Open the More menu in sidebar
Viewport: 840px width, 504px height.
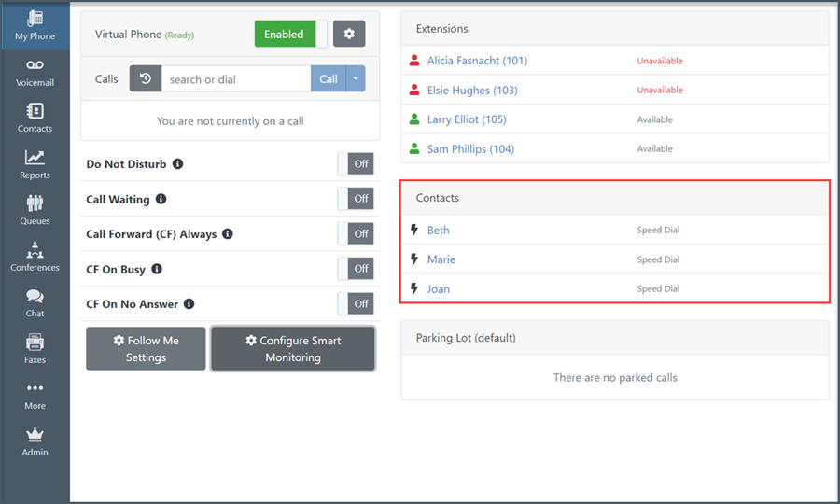(35, 395)
